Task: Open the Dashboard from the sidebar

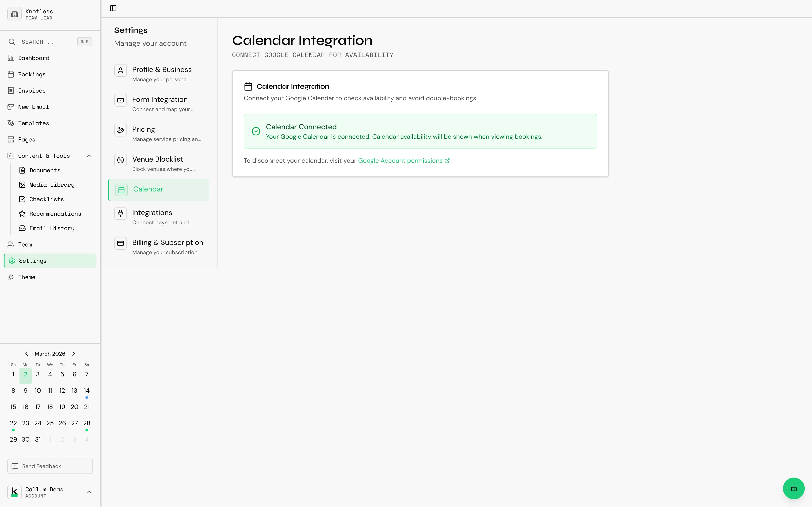Action: 34,58
